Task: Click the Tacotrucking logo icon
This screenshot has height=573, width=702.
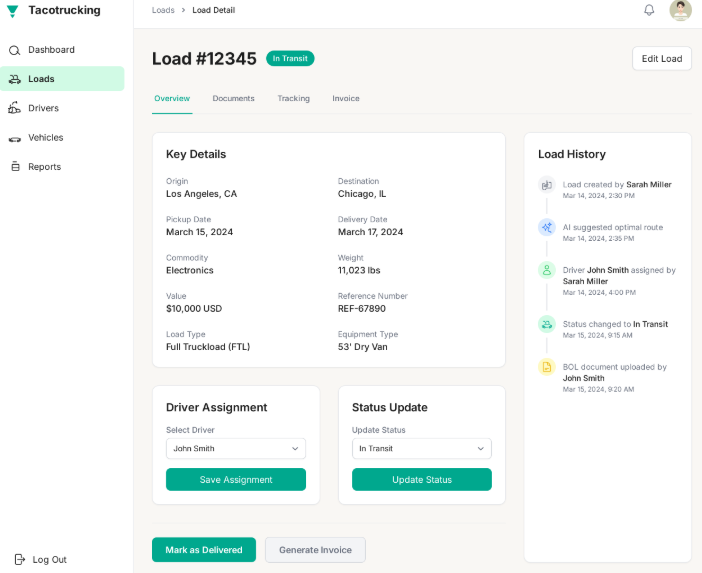Action: pyautogui.click(x=13, y=11)
